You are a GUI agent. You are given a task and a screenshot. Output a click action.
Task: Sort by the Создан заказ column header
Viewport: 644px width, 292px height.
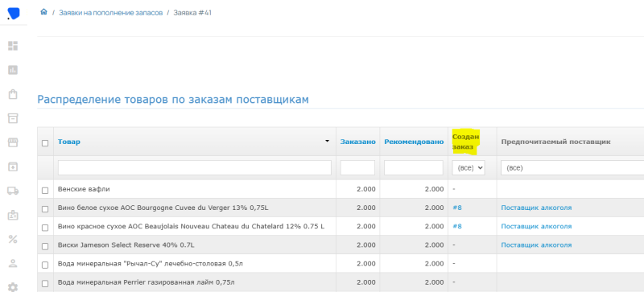466,142
